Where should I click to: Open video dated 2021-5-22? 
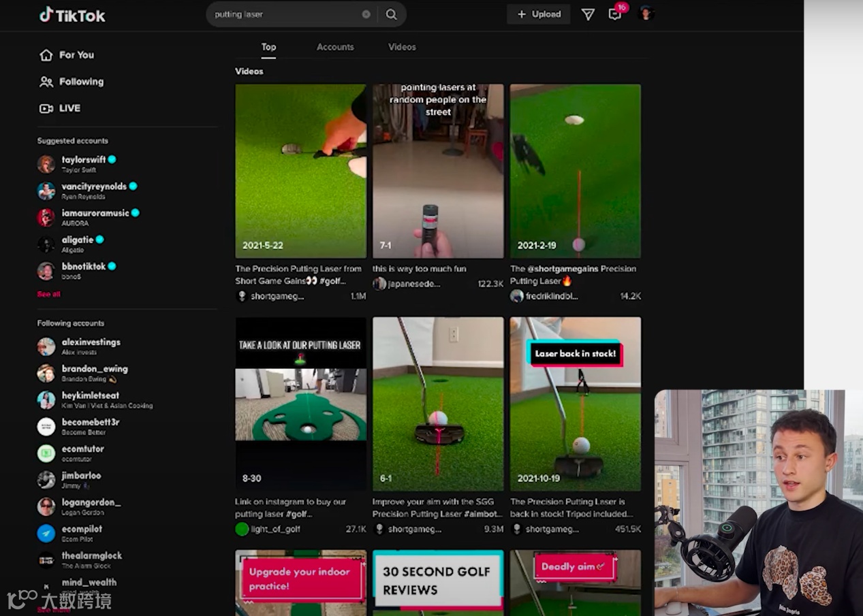click(x=301, y=171)
